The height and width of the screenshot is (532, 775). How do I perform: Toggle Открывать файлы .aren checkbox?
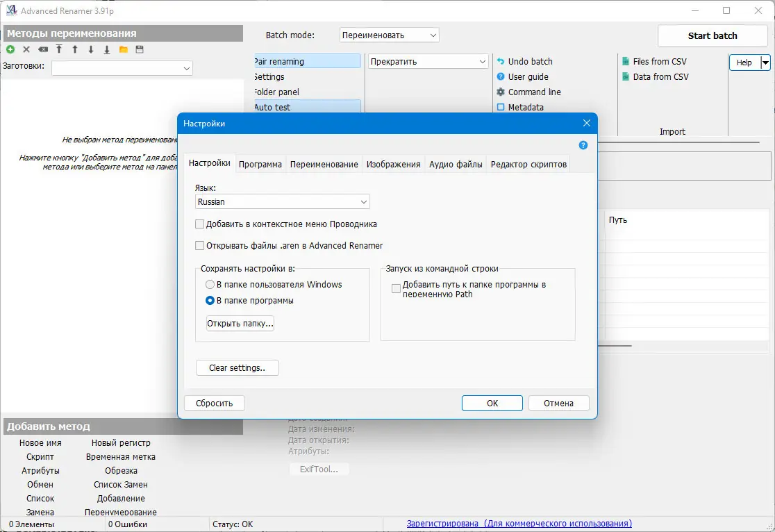(200, 245)
